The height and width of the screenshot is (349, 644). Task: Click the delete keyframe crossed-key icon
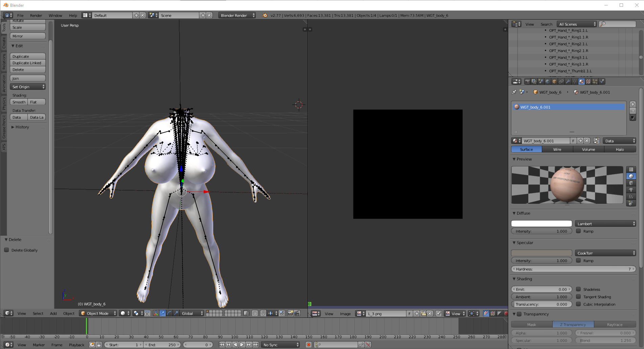[x=368, y=345]
